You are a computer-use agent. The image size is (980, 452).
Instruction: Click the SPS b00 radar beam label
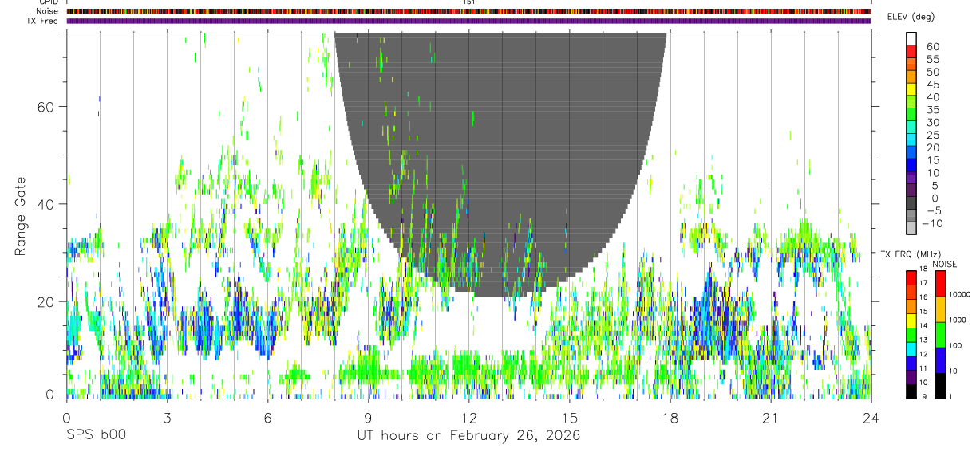pyautogui.click(x=96, y=436)
